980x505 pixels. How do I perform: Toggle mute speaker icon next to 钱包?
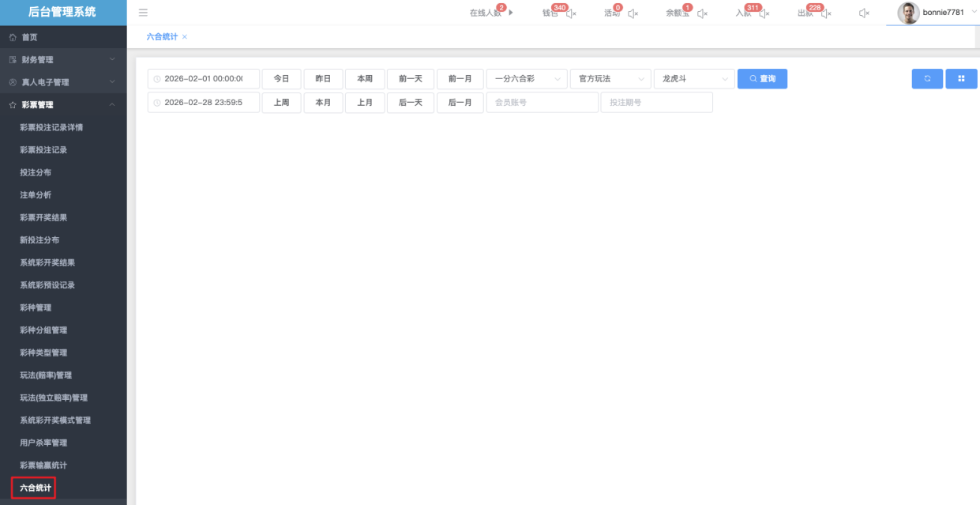[572, 13]
